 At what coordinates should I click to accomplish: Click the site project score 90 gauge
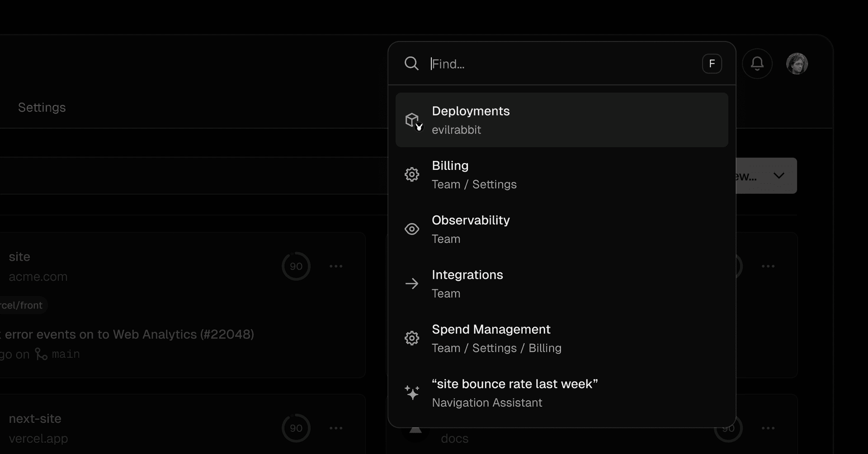point(296,267)
